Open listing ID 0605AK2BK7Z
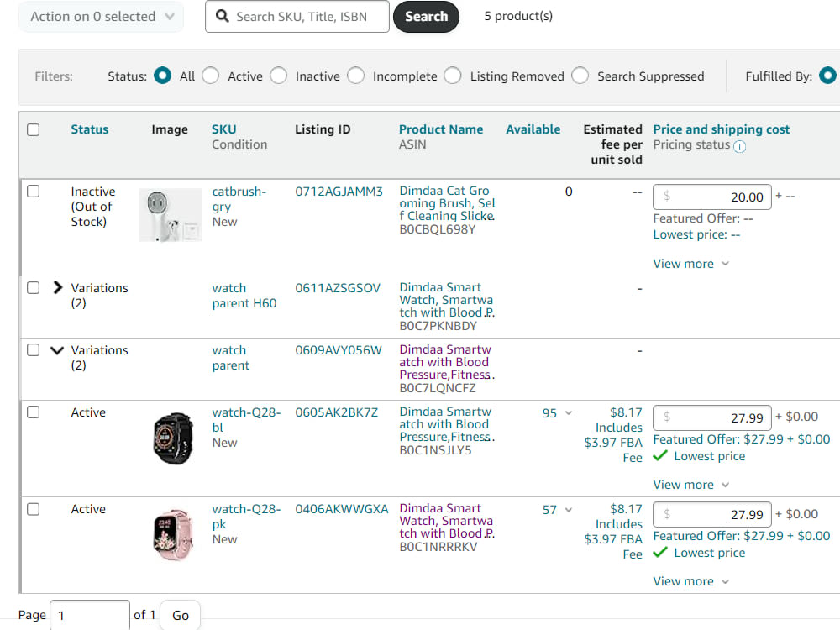840x630 pixels. 337,412
